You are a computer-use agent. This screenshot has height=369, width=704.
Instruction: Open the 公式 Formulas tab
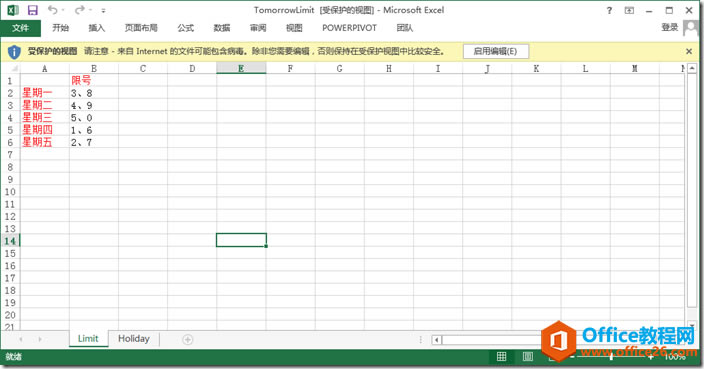click(x=185, y=28)
